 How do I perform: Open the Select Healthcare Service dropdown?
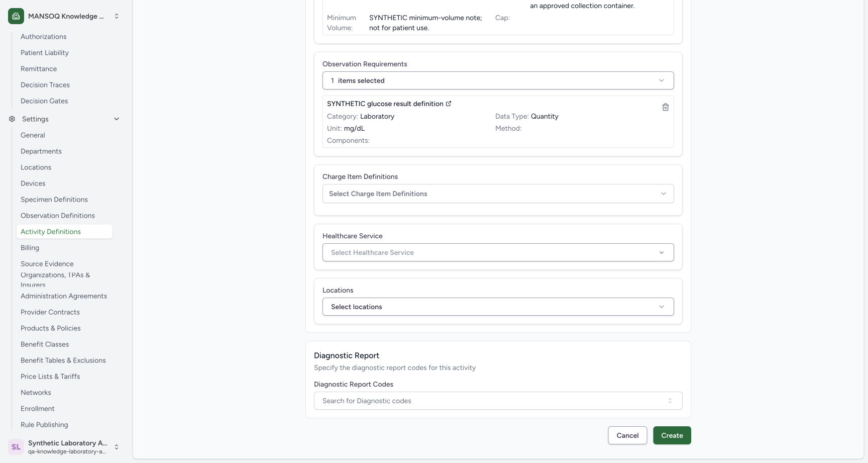498,252
